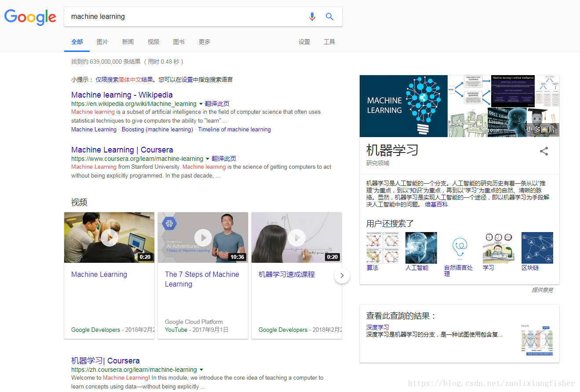Viewport: 580px width, 392px height.
Task: Submit search with magnifying glass icon
Action: coord(329,17)
